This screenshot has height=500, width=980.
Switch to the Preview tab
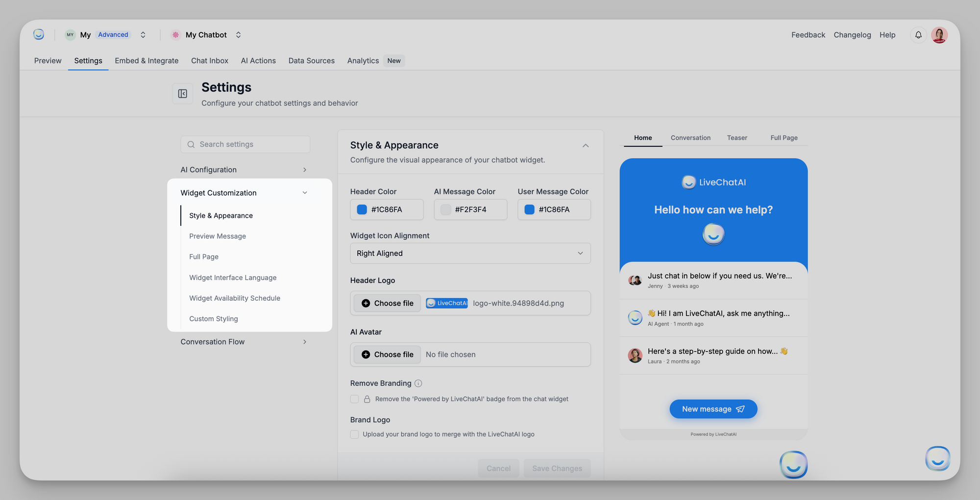point(48,61)
